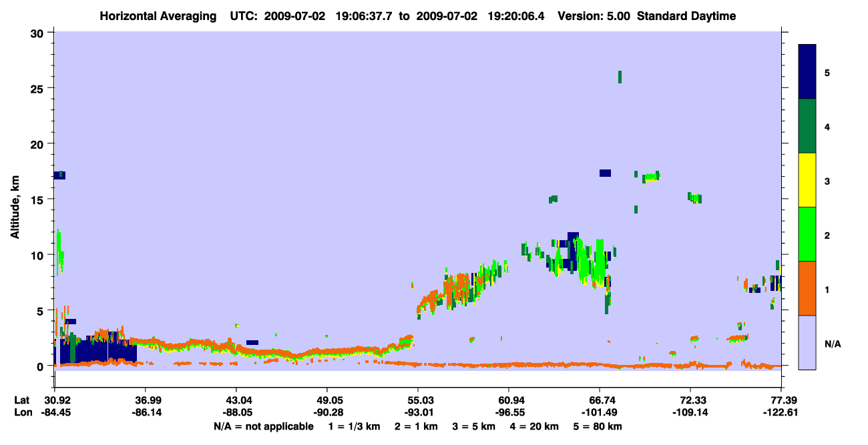Click longitude value -90.28
Screen dimensions: 868x445
coord(327,412)
